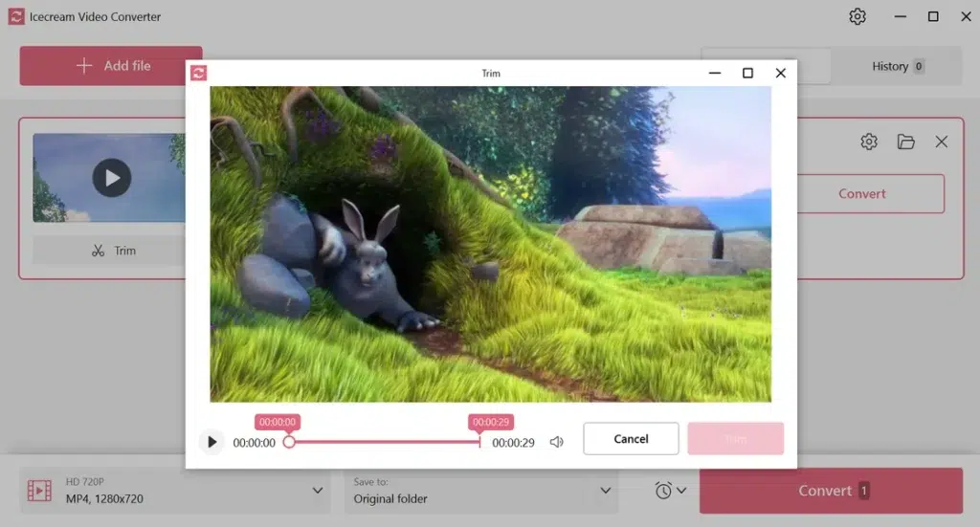Viewport: 980px width, 527px height.
Task: Click the 00:00:29 end time label bubble
Action: coord(491,422)
